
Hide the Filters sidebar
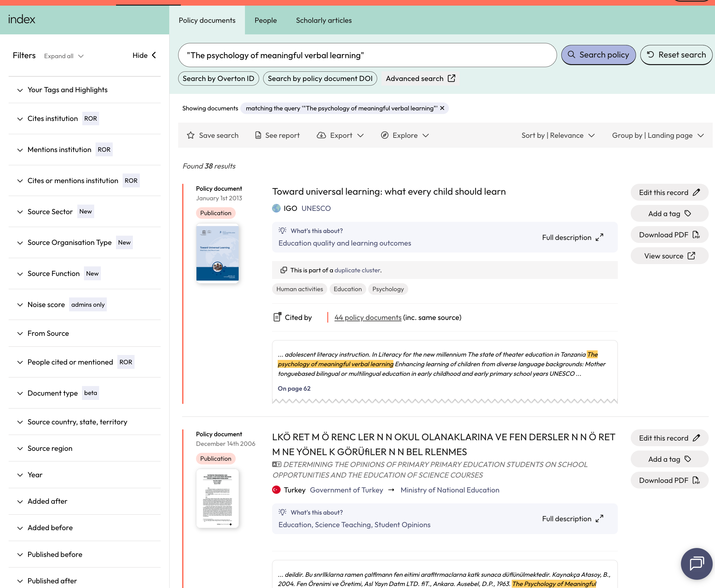coord(145,55)
